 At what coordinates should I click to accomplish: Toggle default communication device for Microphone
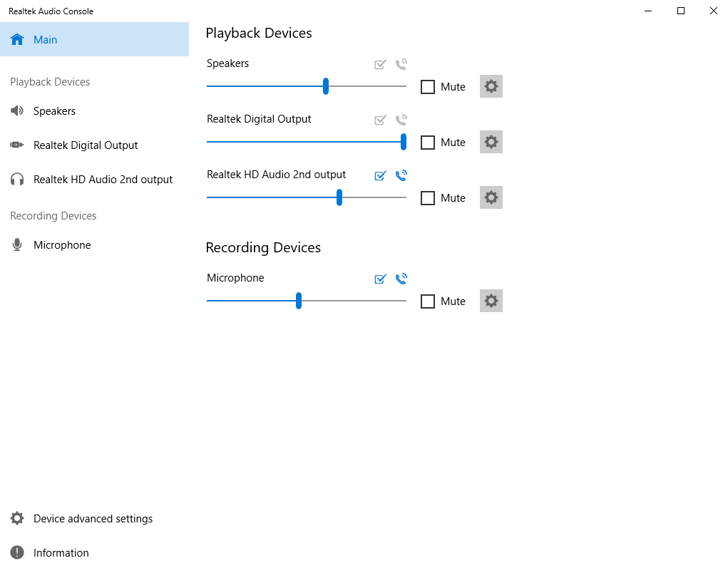[x=401, y=279]
